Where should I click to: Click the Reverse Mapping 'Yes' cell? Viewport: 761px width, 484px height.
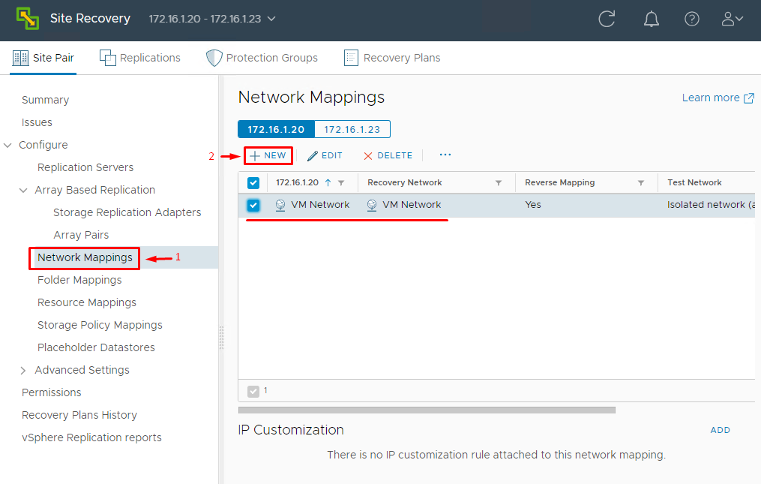click(533, 205)
